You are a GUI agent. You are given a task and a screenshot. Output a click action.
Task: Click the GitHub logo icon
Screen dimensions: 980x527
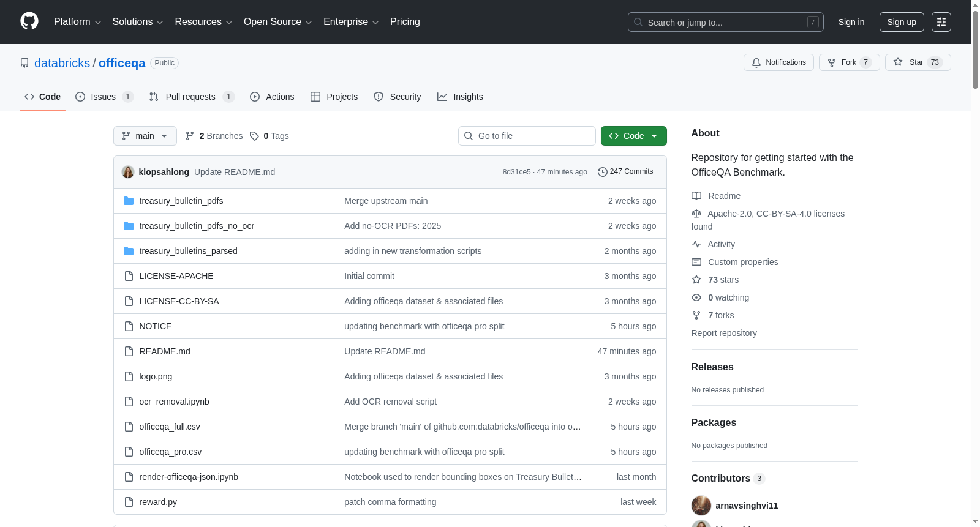tap(29, 21)
